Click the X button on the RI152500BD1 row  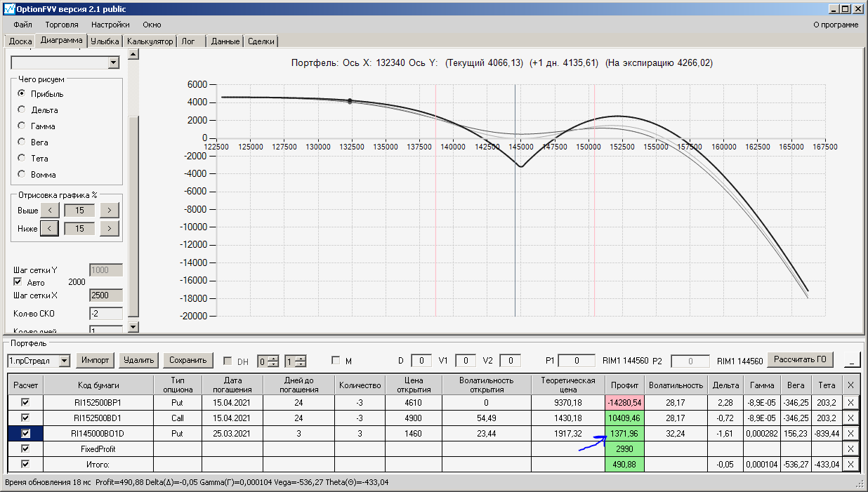coord(850,418)
